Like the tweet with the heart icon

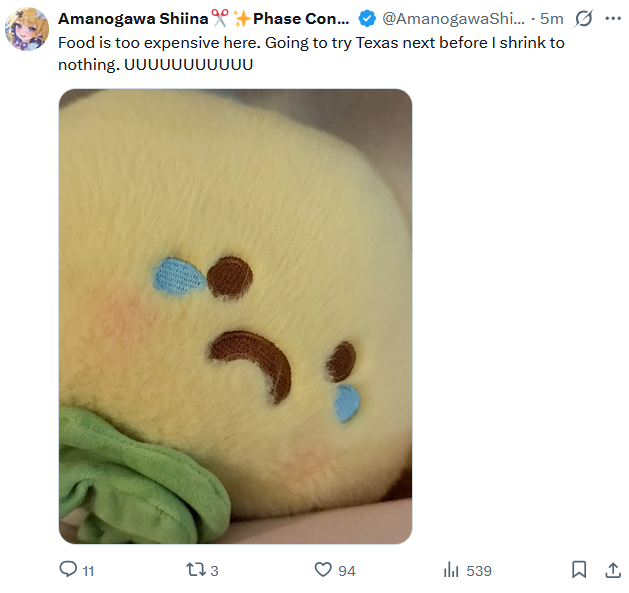pos(323,570)
